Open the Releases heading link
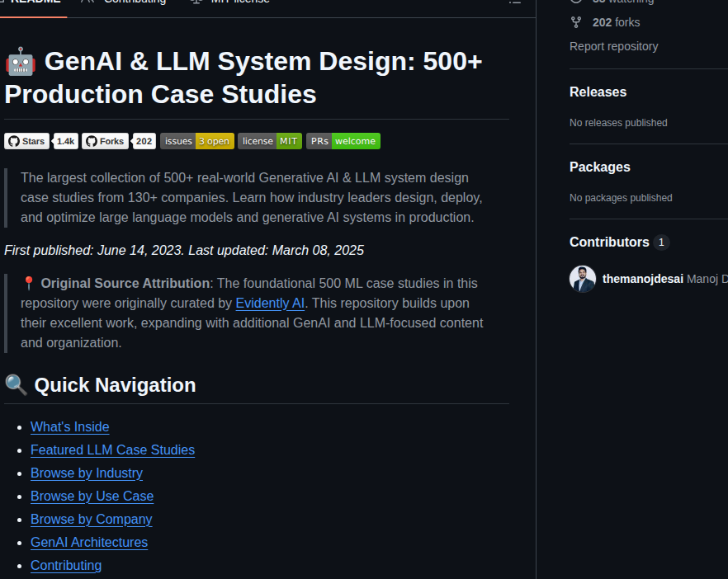Viewport: 728px width, 579px height. [598, 92]
